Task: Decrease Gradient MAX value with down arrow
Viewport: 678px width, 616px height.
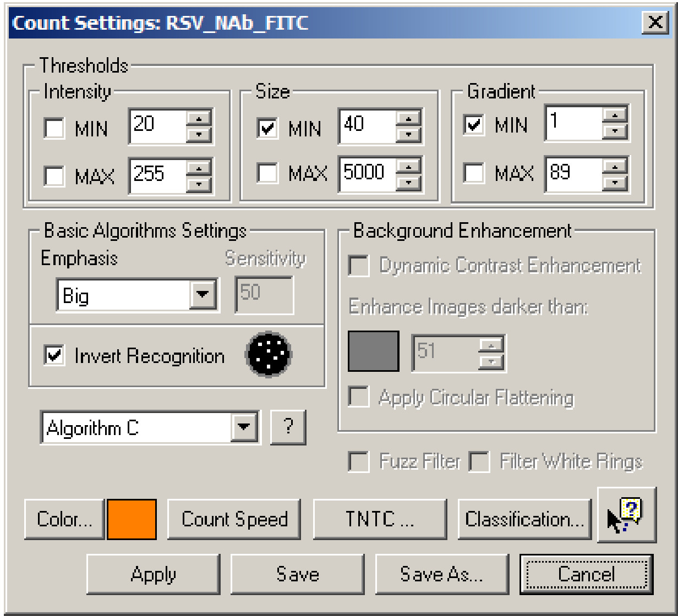Action: tap(615, 182)
